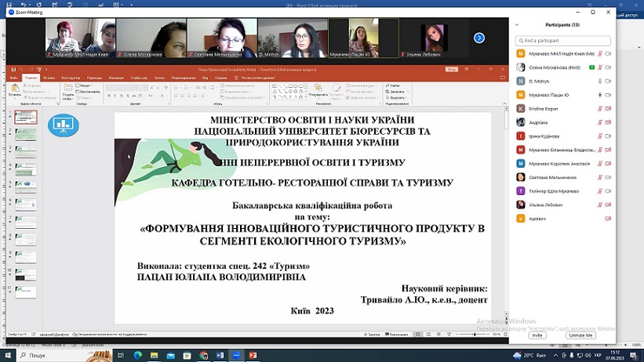
Task: Click the numbered list icon
Action: coord(187,88)
